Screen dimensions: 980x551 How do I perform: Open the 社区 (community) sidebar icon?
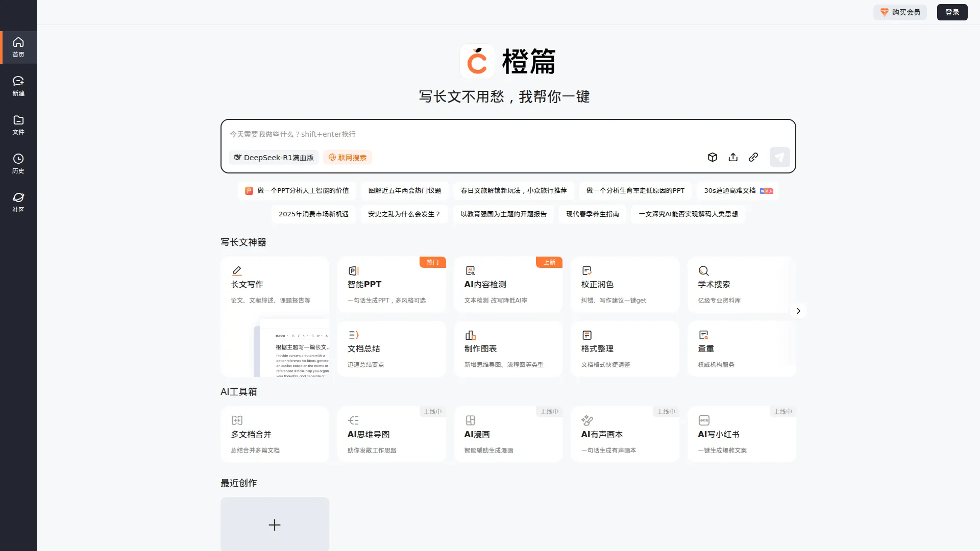coord(18,202)
